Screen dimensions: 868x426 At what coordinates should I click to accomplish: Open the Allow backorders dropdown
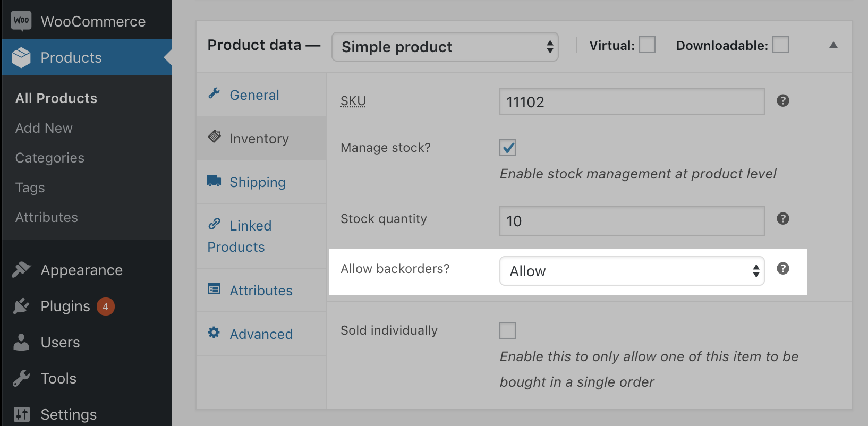tap(632, 271)
